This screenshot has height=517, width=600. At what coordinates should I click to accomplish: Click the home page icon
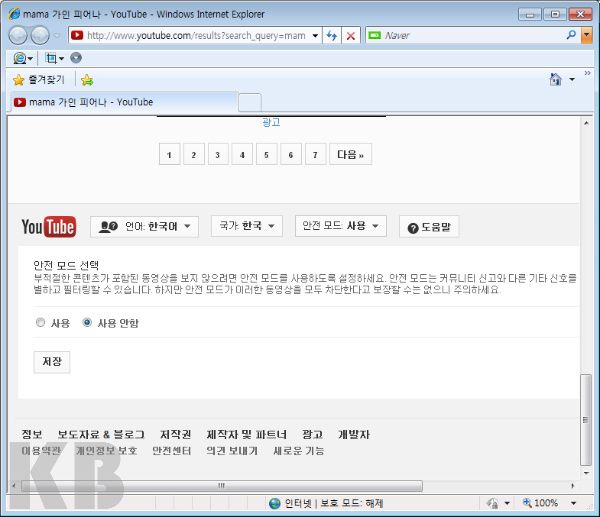555,79
